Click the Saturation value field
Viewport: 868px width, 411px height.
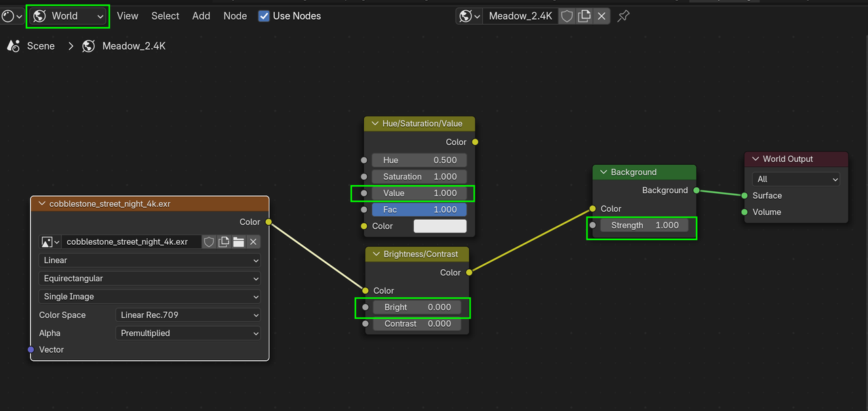[x=419, y=176]
